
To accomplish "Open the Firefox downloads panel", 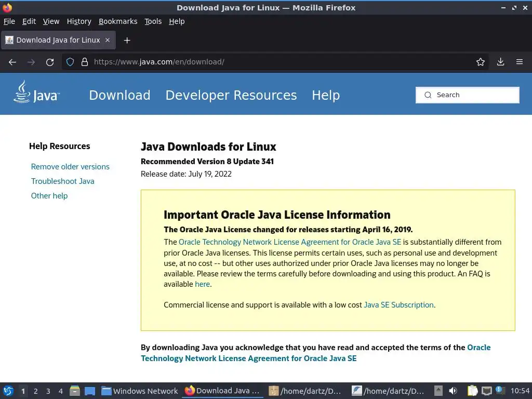I will pos(500,62).
